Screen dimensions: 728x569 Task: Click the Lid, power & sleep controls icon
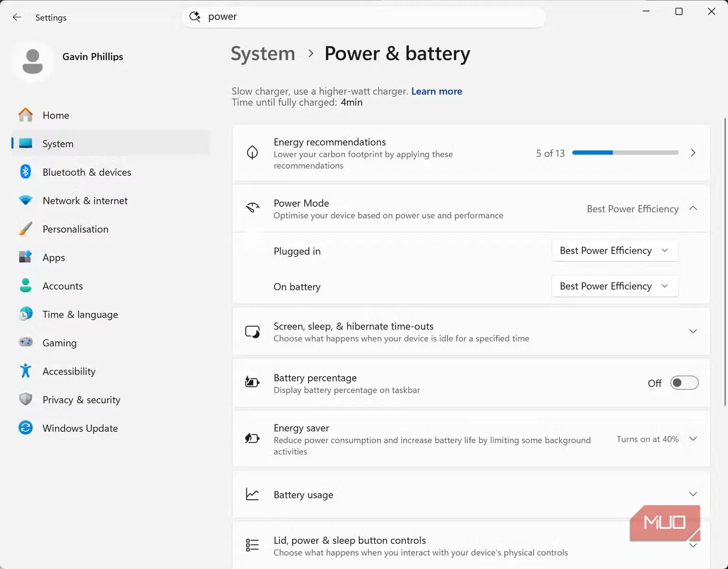click(x=253, y=545)
